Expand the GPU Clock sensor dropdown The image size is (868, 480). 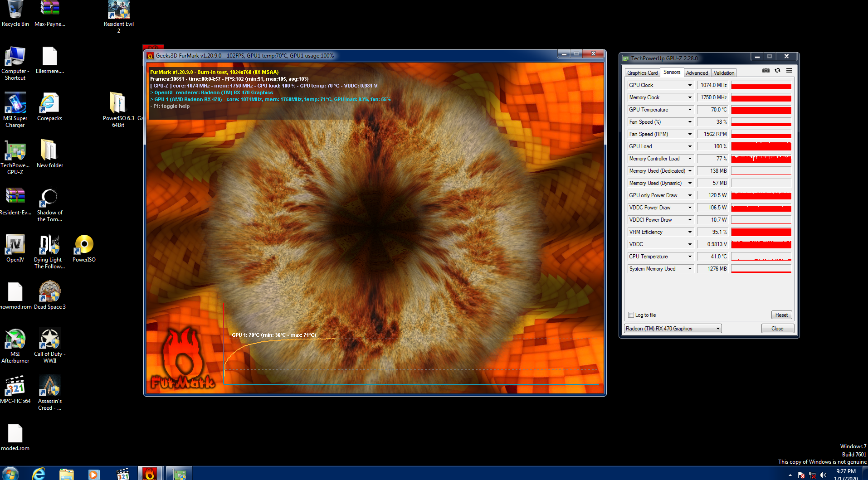pos(690,85)
